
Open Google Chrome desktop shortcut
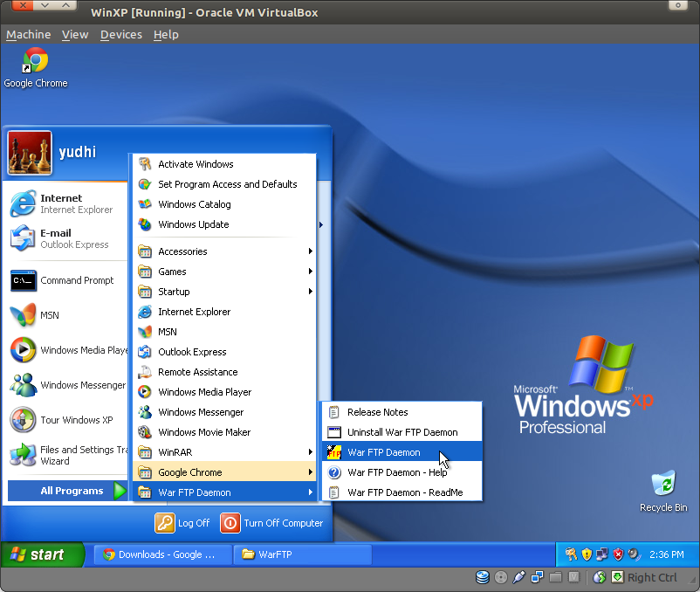[36, 68]
